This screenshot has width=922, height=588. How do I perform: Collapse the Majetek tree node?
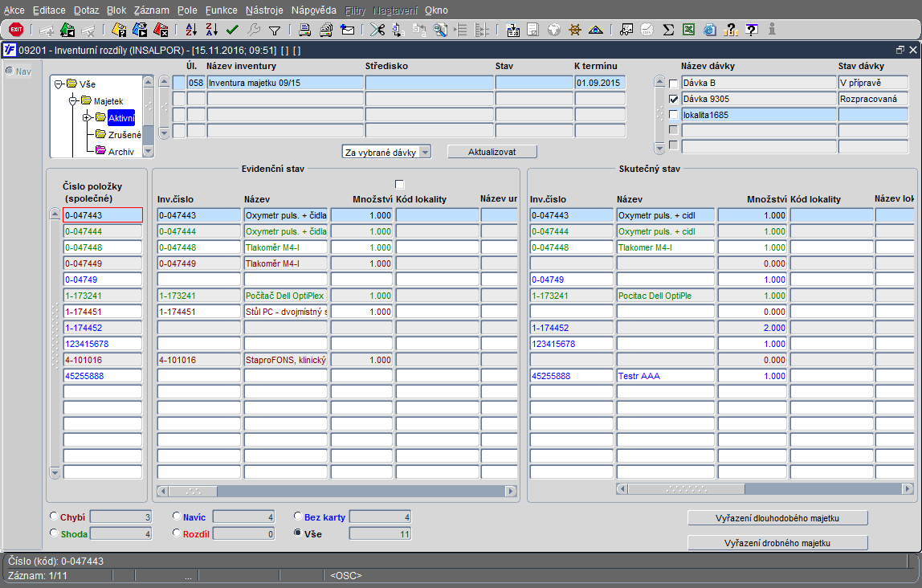[73, 101]
